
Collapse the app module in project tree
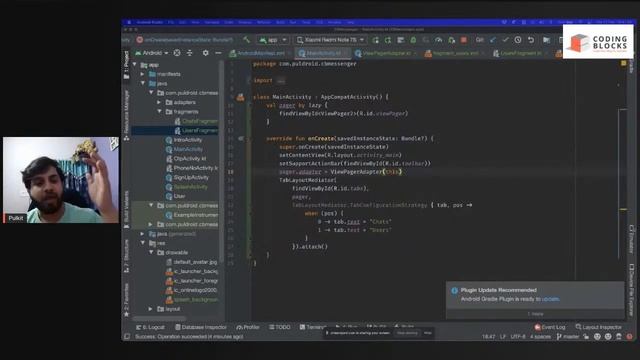coord(135,64)
